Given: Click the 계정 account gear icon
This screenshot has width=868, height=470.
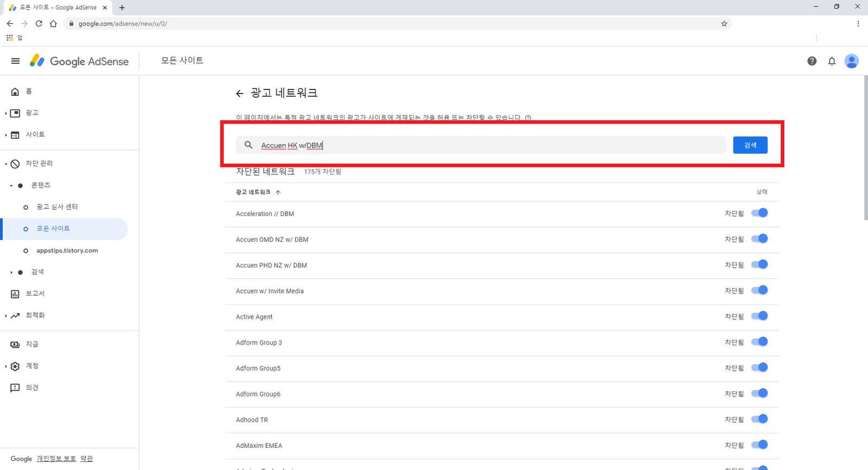Looking at the screenshot, I should click(x=15, y=366).
